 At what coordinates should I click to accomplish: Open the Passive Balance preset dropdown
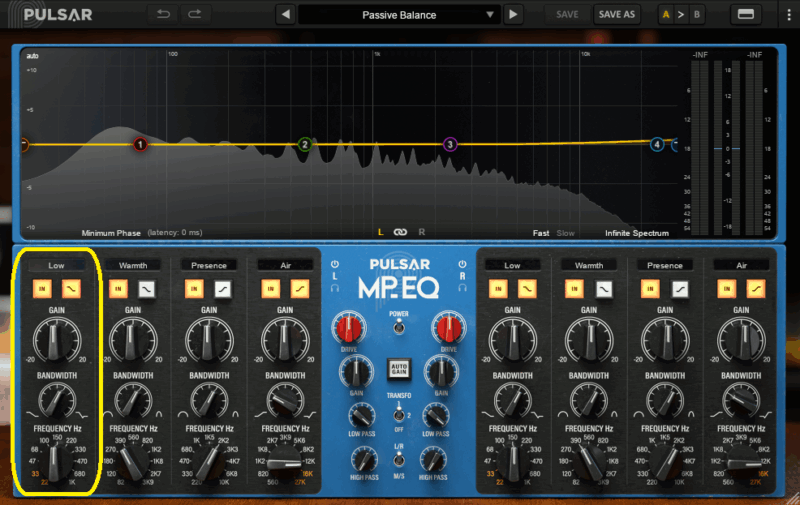(400, 14)
